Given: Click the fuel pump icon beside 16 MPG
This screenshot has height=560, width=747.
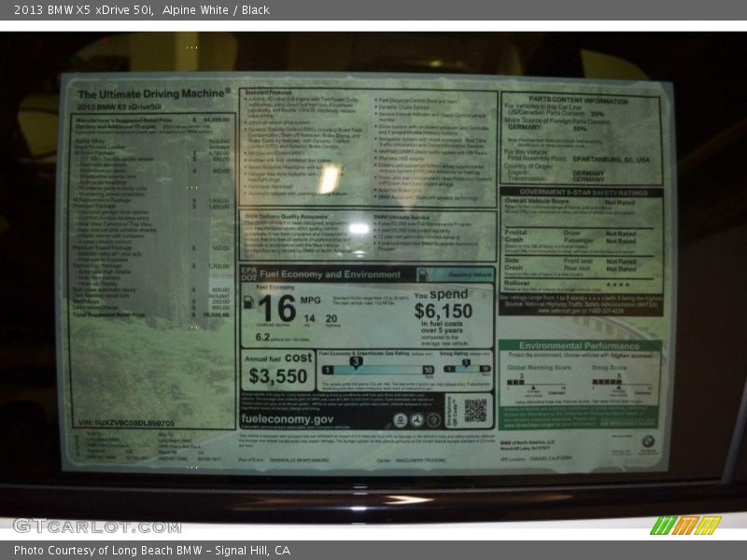Looking at the screenshot, I should pyautogui.click(x=248, y=301).
